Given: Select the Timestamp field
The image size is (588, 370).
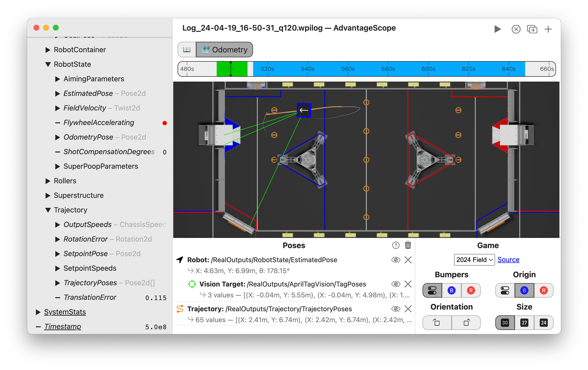Looking at the screenshot, I should [63, 327].
